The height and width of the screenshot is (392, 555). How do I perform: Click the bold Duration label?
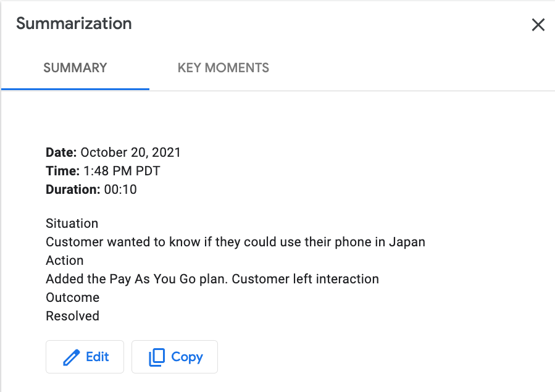73,190
